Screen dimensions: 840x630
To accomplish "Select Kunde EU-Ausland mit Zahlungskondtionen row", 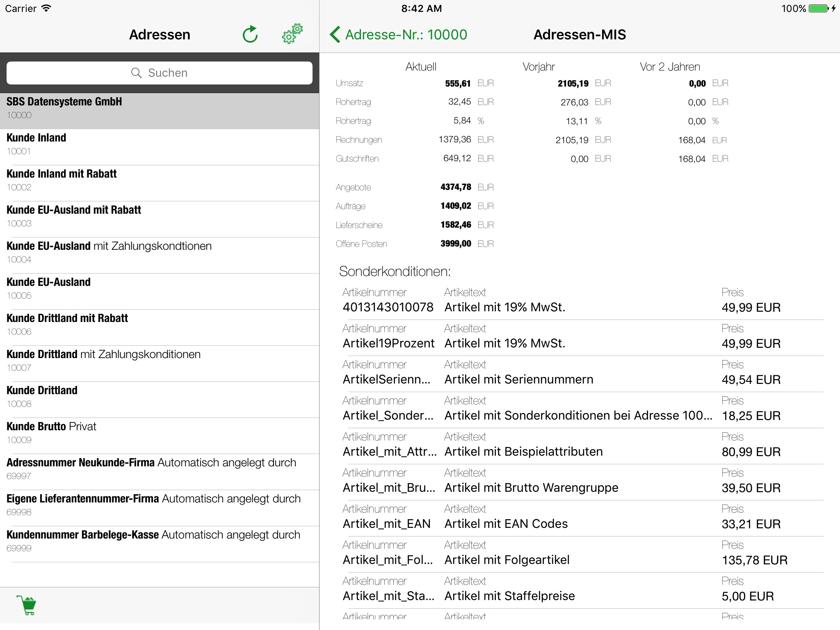I will 160,256.
